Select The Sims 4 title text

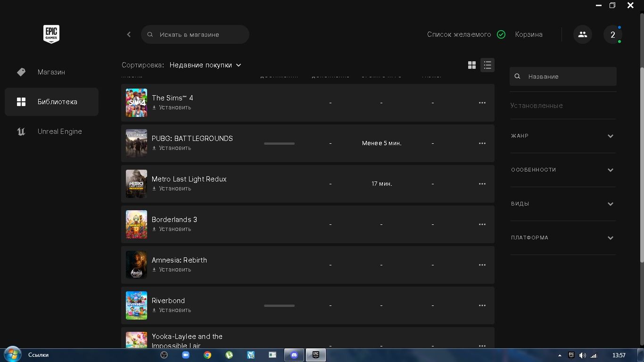tap(173, 98)
